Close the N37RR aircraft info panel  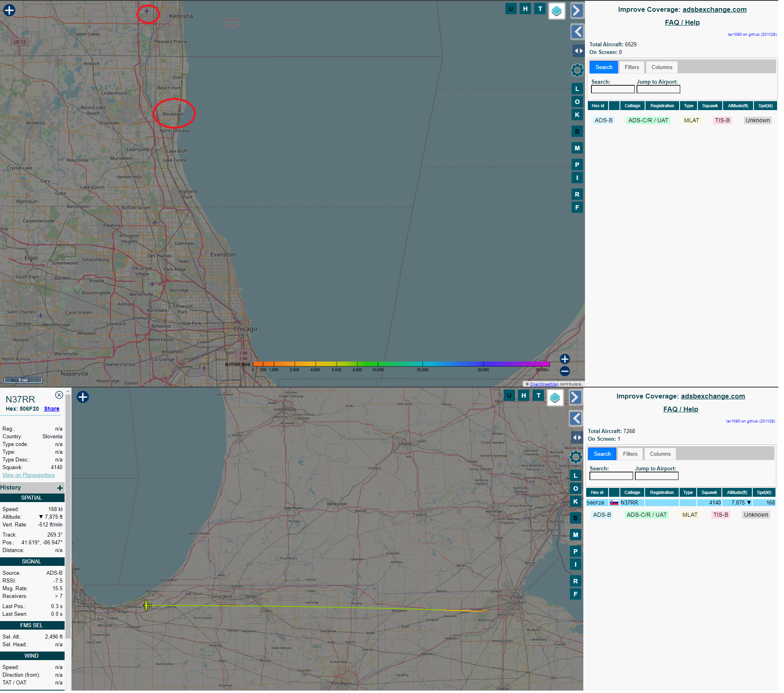pyautogui.click(x=59, y=395)
